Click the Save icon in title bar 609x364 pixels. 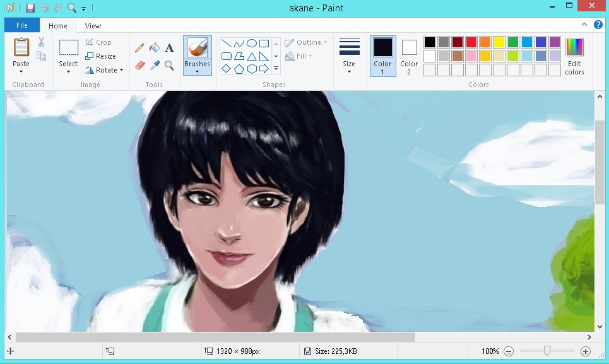pyautogui.click(x=30, y=8)
